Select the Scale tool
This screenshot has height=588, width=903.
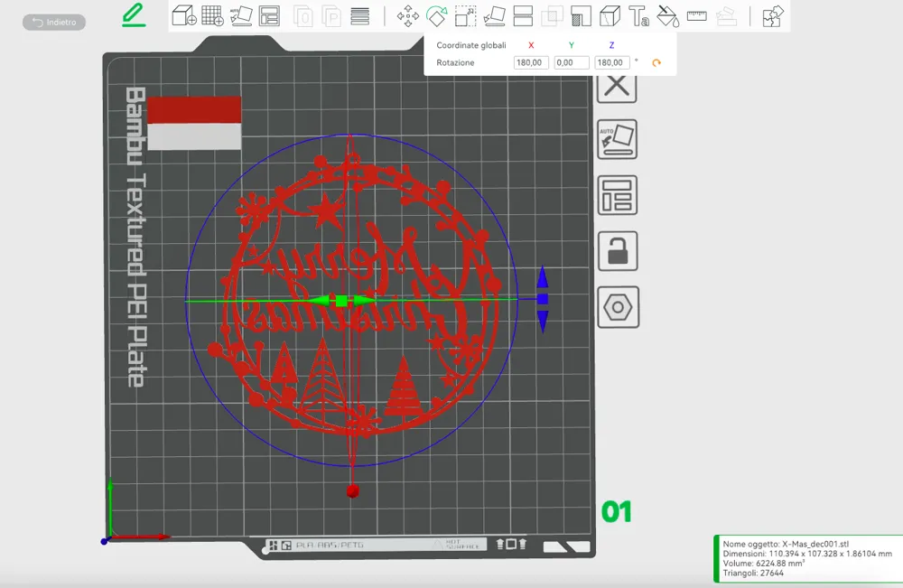[x=465, y=15]
